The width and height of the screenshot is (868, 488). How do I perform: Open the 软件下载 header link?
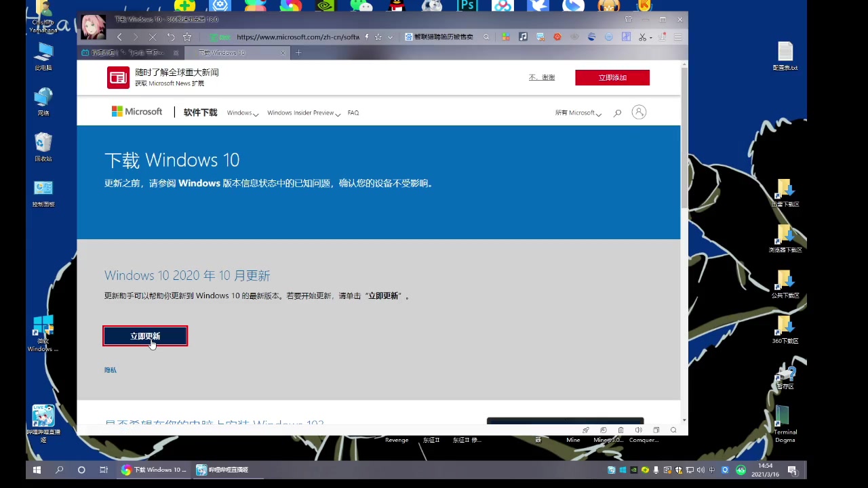[x=200, y=113]
